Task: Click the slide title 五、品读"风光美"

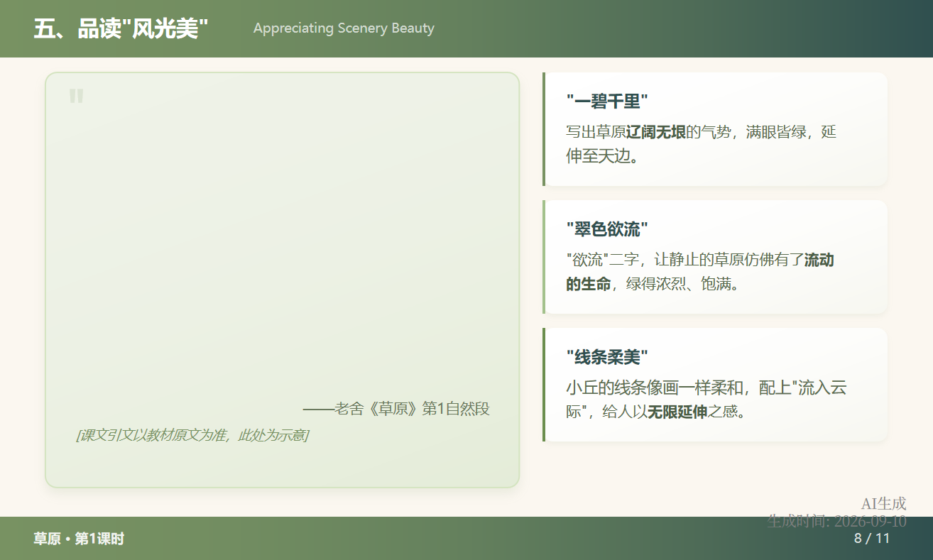Action: tap(121, 29)
